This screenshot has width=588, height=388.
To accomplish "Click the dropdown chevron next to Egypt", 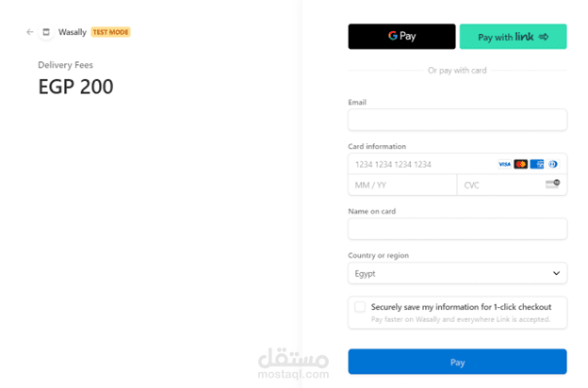I will tap(555, 273).
